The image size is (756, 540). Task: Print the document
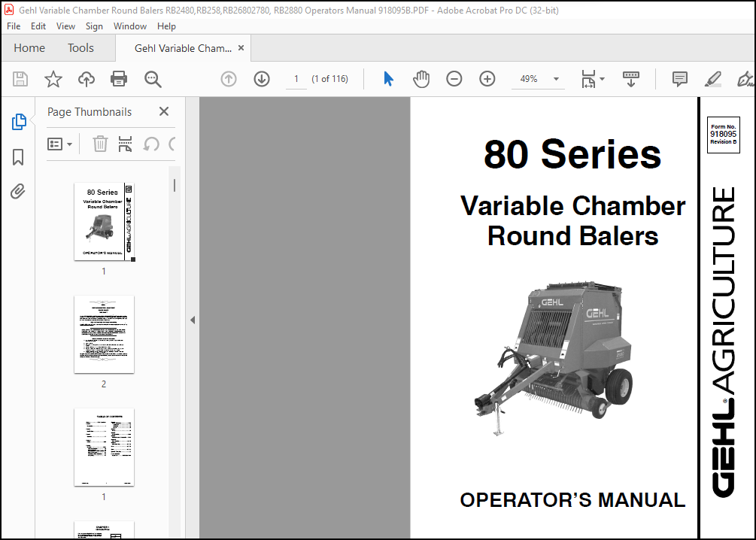119,78
